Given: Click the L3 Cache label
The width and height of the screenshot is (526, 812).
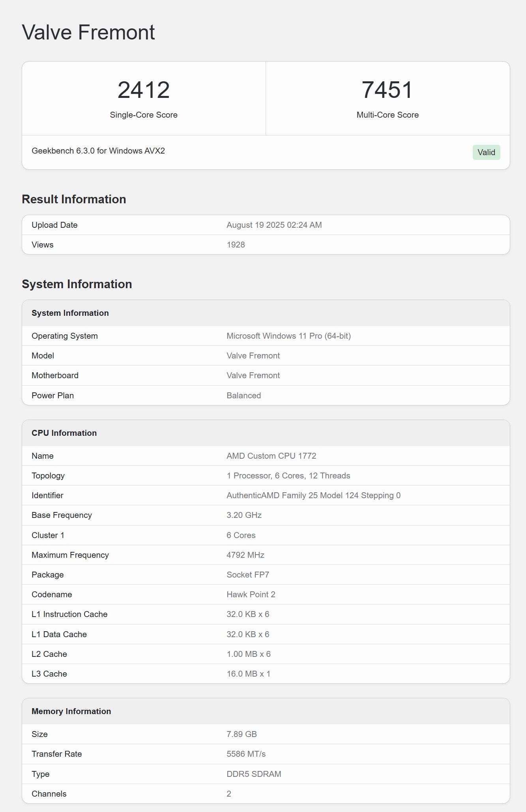Looking at the screenshot, I should point(49,674).
